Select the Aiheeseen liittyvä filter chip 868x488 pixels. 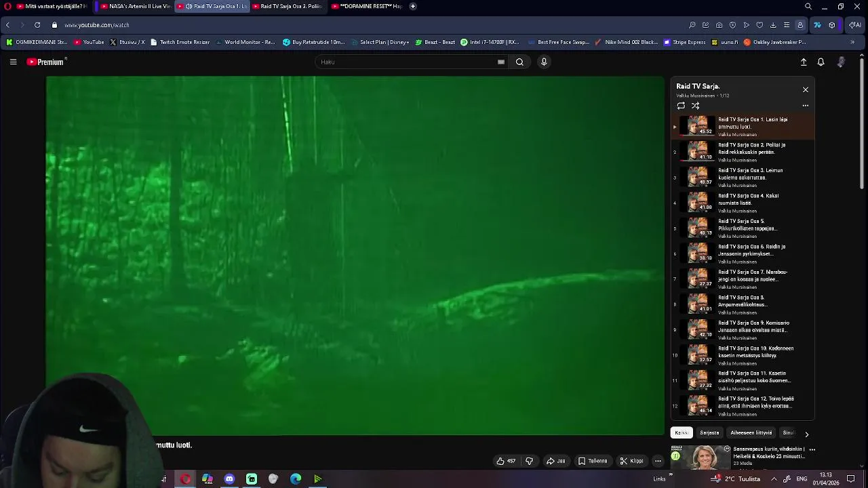coord(751,432)
